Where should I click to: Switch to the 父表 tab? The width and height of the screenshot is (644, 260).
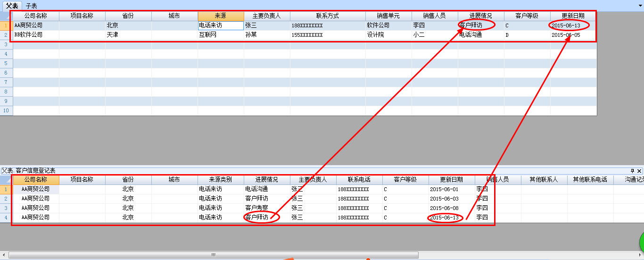point(12,6)
